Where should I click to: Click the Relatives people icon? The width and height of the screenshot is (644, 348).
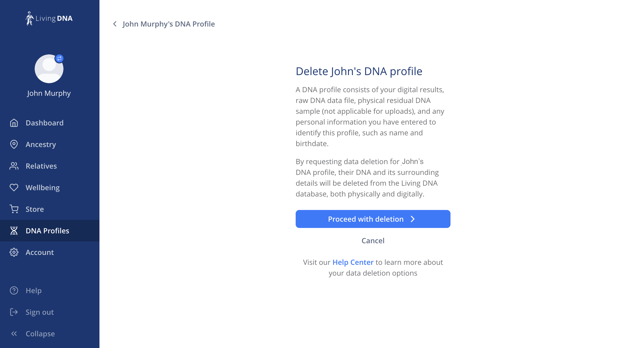(x=14, y=166)
